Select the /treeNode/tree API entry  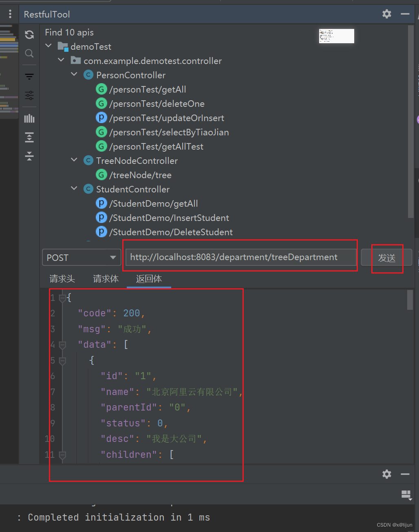click(140, 174)
